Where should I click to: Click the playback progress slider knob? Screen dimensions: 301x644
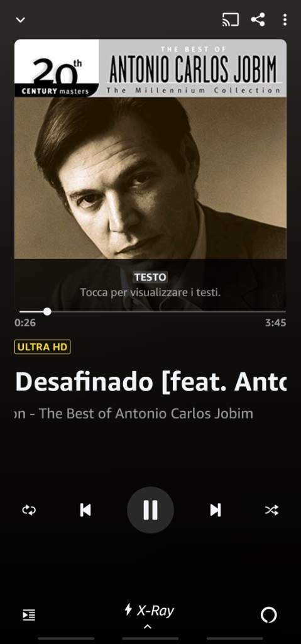47,312
